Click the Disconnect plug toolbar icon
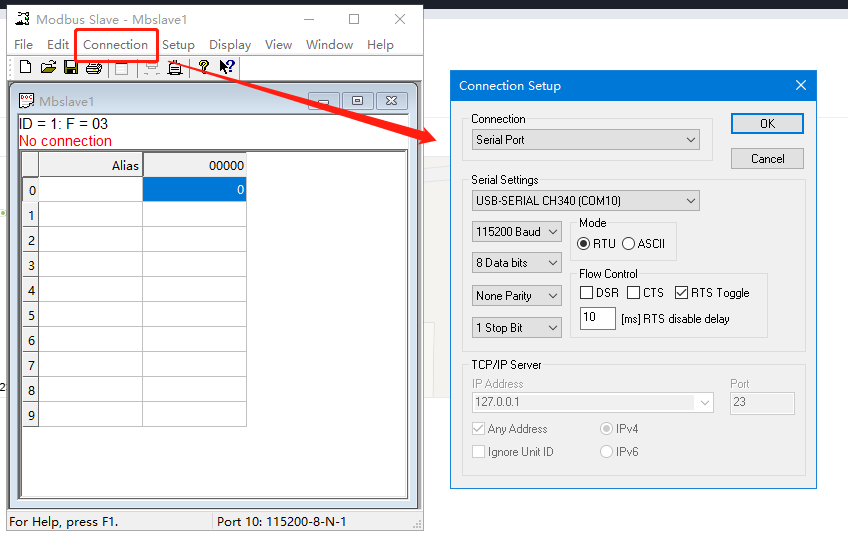The height and width of the screenshot is (538, 848). (175, 67)
